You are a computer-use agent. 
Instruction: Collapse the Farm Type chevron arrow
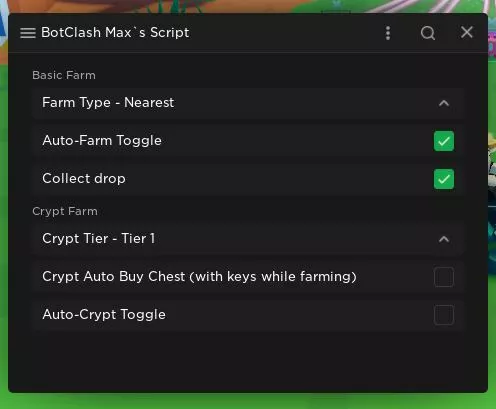pyautogui.click(x=444, y=103)
